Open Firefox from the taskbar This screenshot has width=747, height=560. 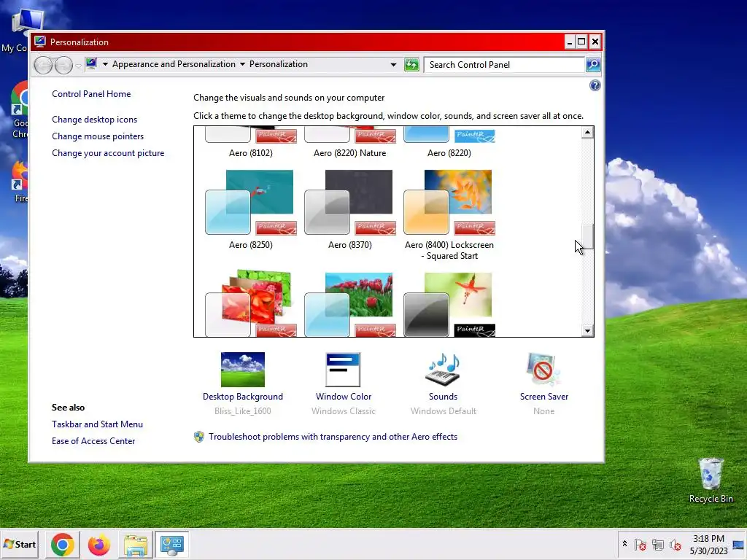tap(99, 544)
